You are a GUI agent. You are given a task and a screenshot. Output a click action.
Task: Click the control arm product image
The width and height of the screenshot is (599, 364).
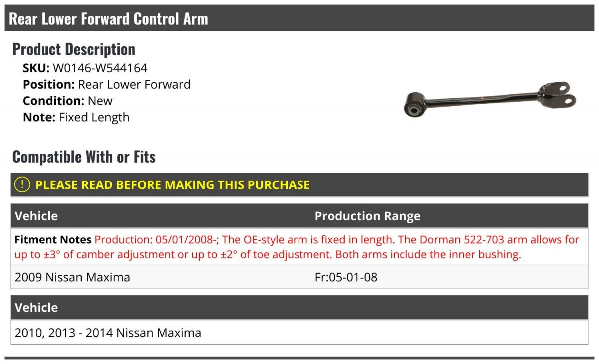click(489, 99)
